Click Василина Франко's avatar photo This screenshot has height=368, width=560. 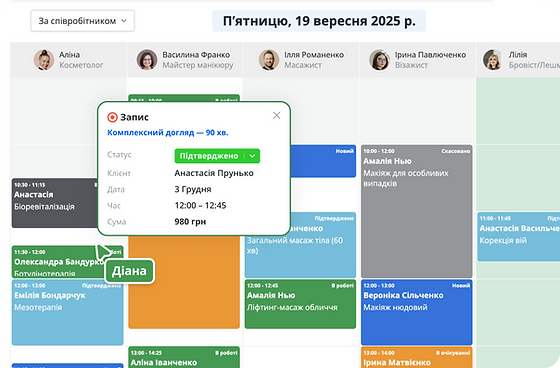(147, 60)
